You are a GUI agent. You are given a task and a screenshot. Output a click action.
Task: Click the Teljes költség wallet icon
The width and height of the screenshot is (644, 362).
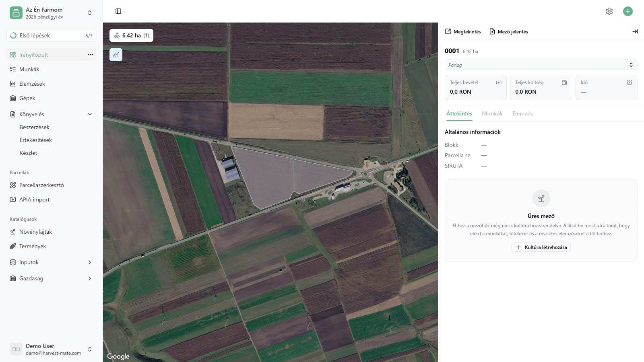pyautogui.click(x=564, y=82)
